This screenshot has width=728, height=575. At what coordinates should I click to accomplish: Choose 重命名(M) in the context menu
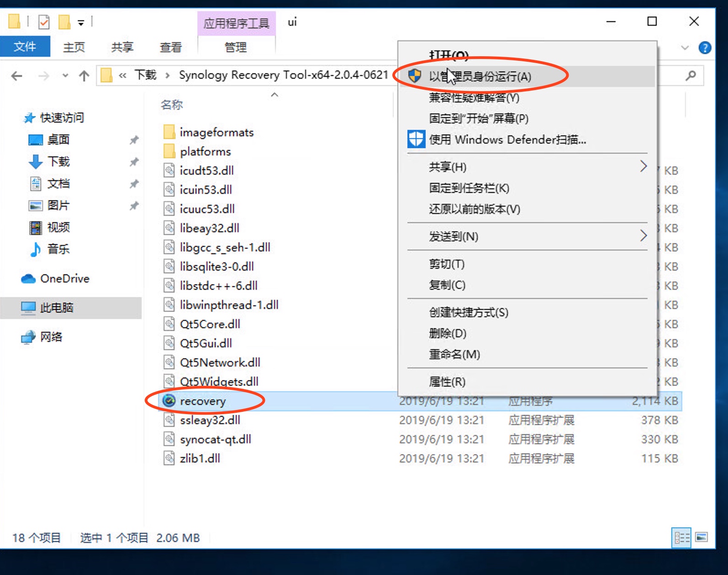pos(527,354)
